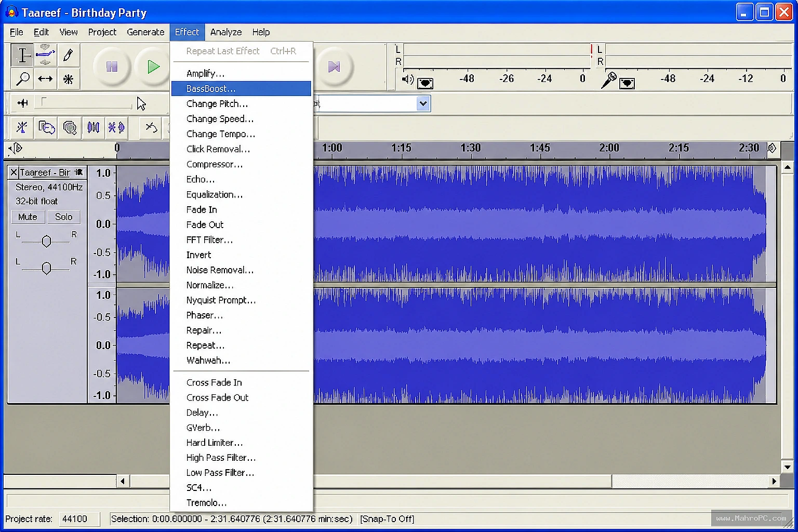Choose Cross Fade In plugin
Viewport: 798px width, 532px height.
click(x=241, y=382)
